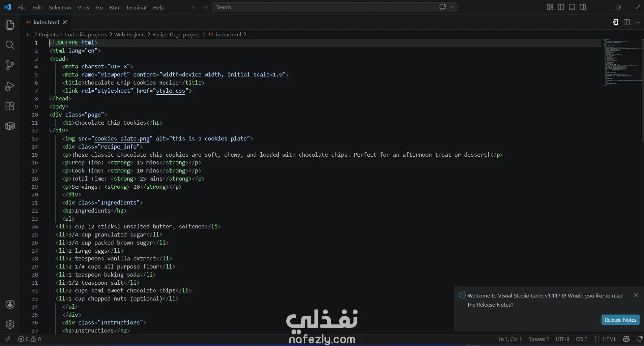Open the editor More Actions ellipsis

[x=638, y=22]
